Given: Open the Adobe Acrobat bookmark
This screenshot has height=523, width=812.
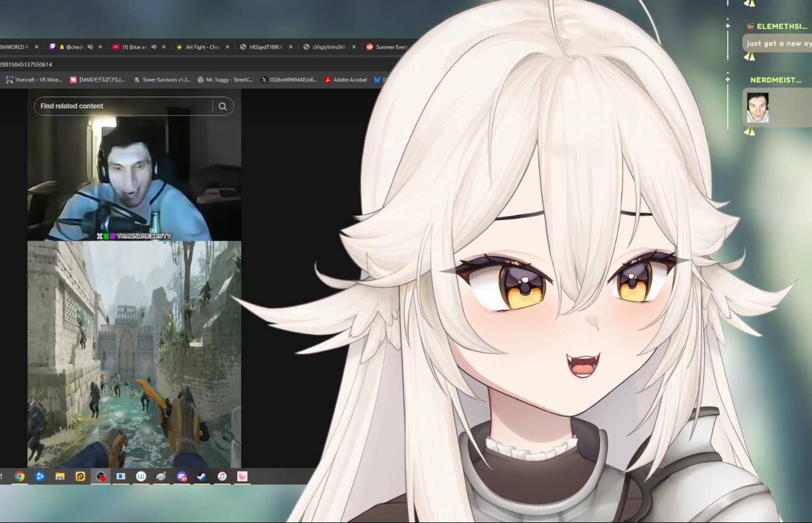Looking at the screenshot, I should click(x=346, y=80).
